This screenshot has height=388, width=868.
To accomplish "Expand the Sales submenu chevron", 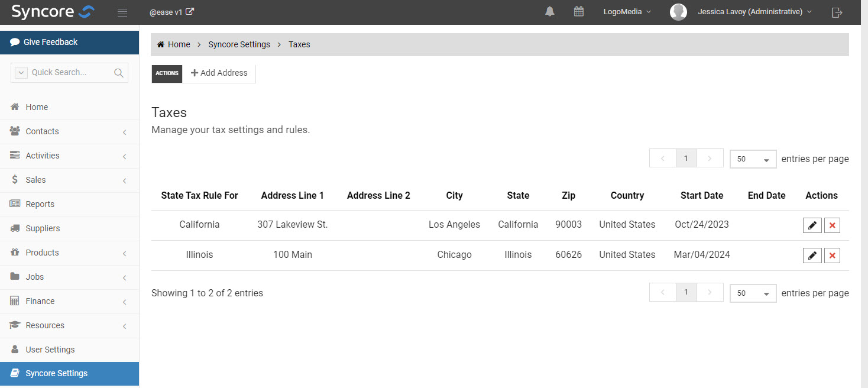I will pos(124,180).
